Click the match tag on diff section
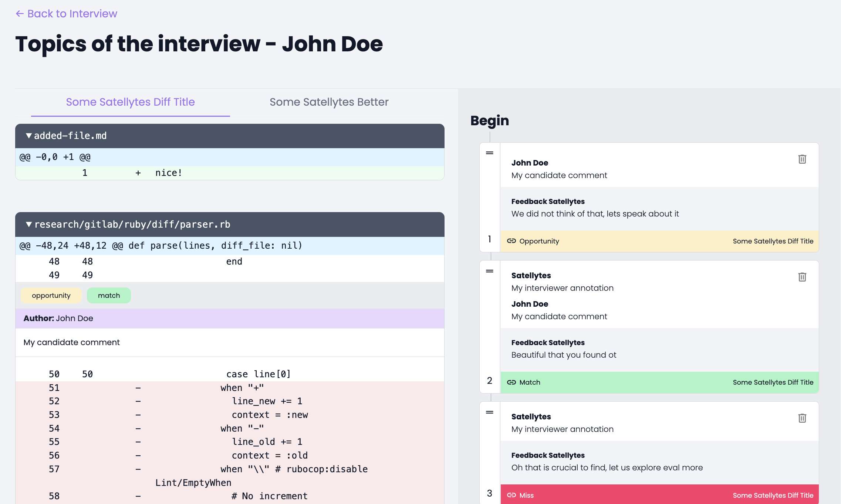Screen dimensions: 841x504 109,295
